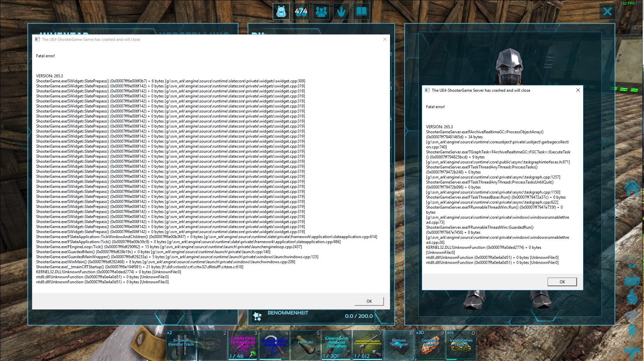This screenshot has width=644, height=361.
Task: Click the stamina lightning bolt status icon
Action: (x=633, y=332)
